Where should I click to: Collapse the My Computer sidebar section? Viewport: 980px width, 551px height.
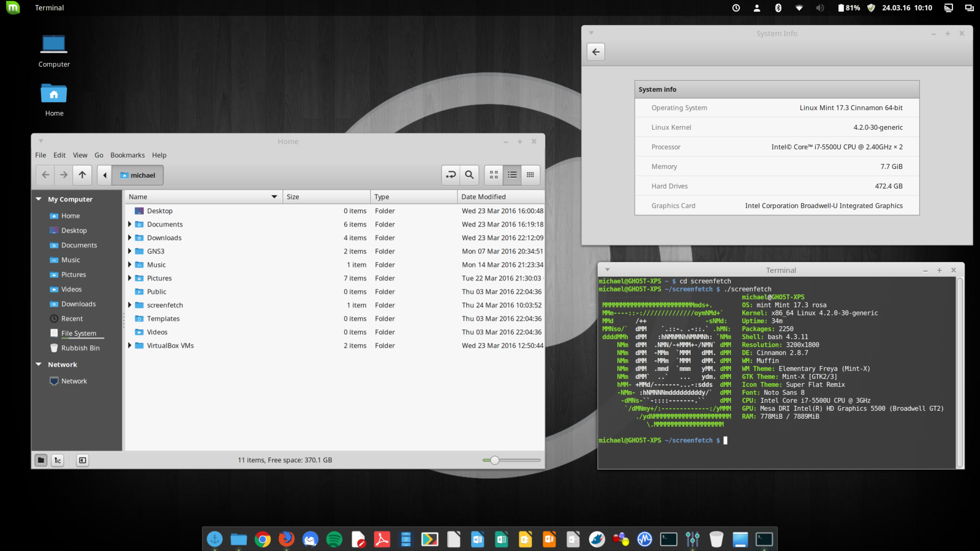tap(39, 199)
